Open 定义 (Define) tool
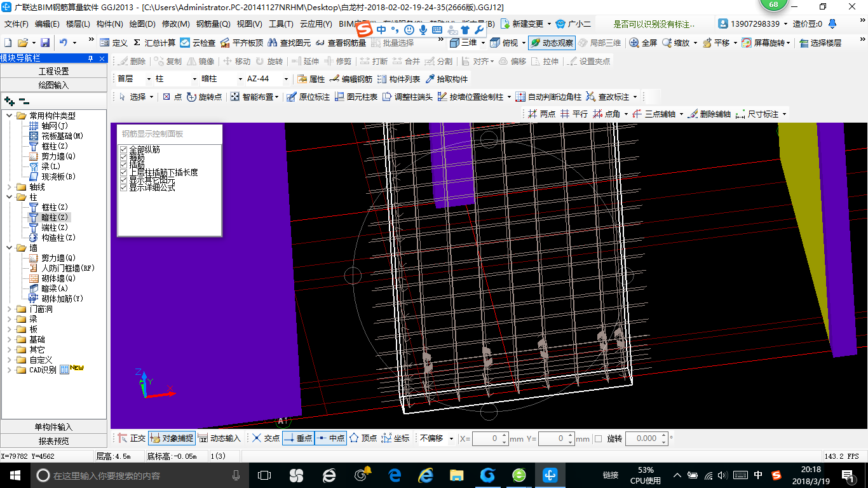 (x=114, y=43)
